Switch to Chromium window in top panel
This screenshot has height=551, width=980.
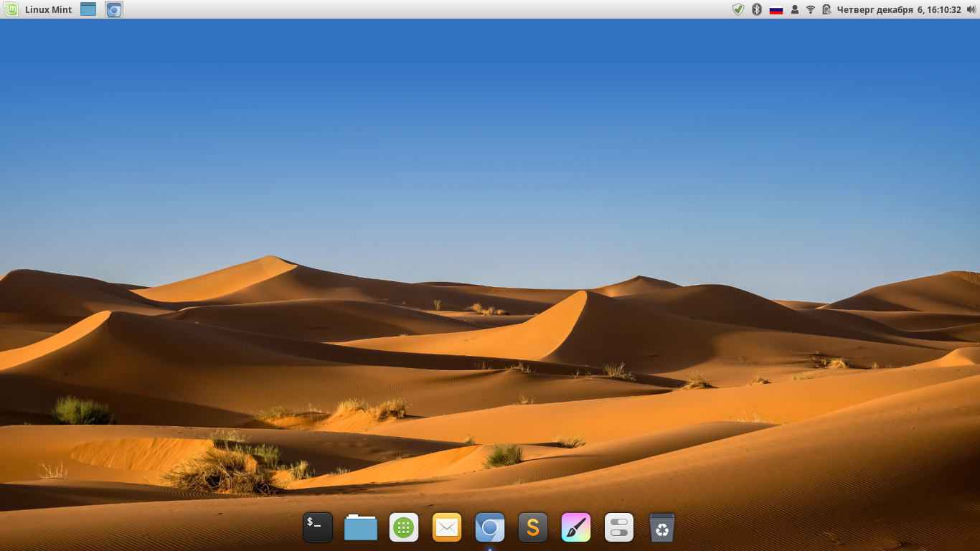(114, 9)
